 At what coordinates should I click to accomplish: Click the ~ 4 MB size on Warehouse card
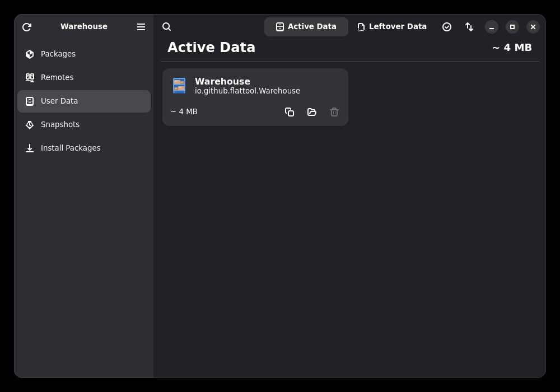[184, 112]
